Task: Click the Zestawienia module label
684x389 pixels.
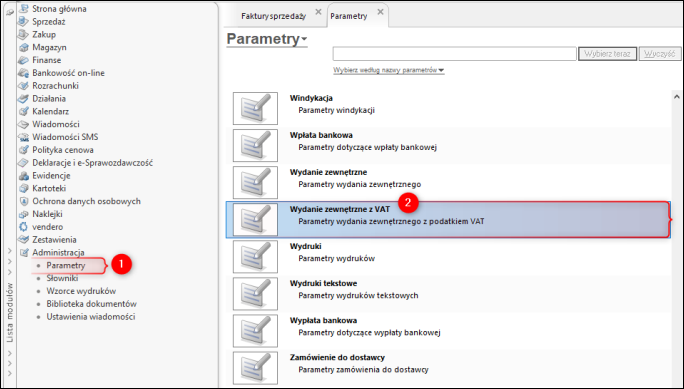Action: [x=55, y=240]
